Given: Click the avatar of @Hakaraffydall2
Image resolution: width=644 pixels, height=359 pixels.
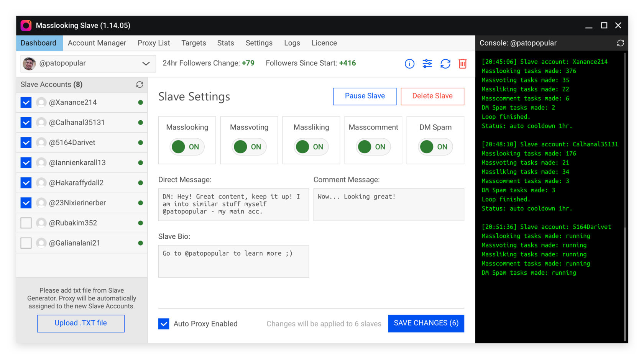Looking at the screenshot, I should tap(41, 183).
